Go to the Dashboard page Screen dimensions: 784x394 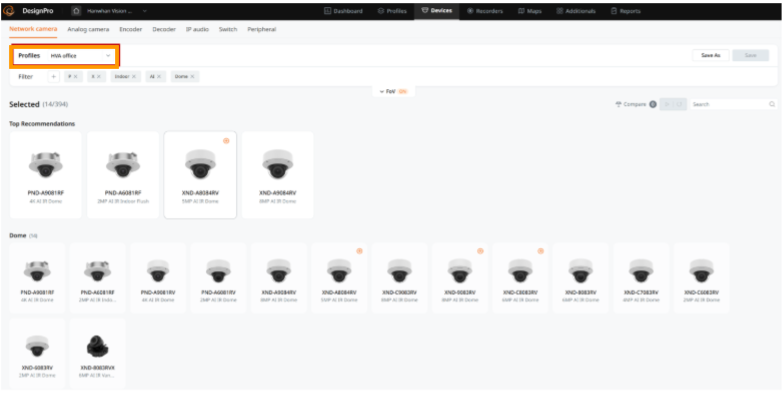tap(343, 11)
